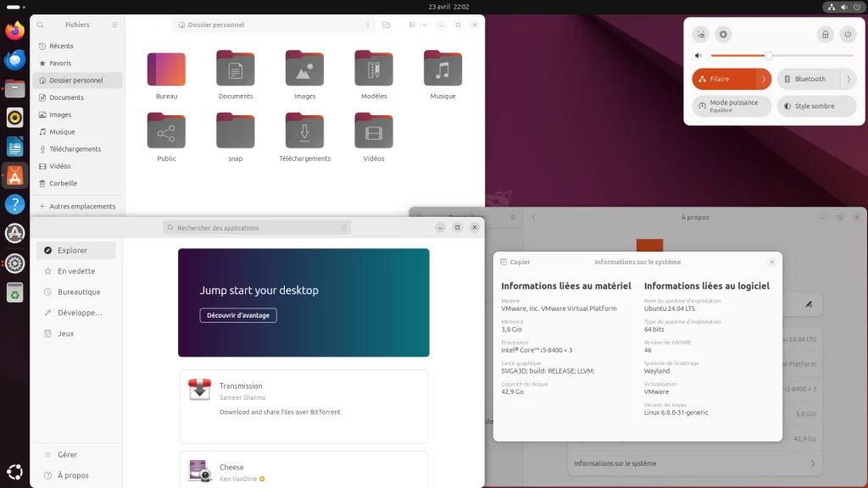The height and width of the screenshot is (488, 868).
Task: Toggle Mode puissance setting
Action: click(x=732, y=106)
